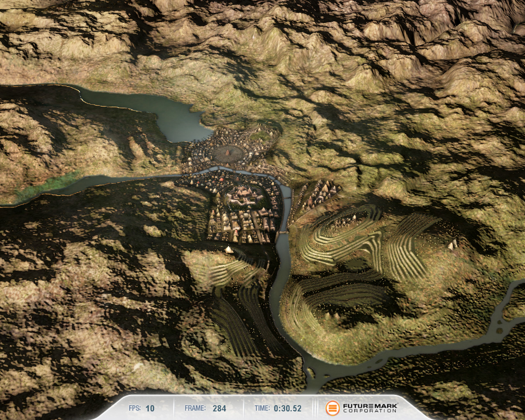Viewport: 525px width, 420px height.
Task: Click the FUTUREMARK CORPORATION text
Action: 370,408
